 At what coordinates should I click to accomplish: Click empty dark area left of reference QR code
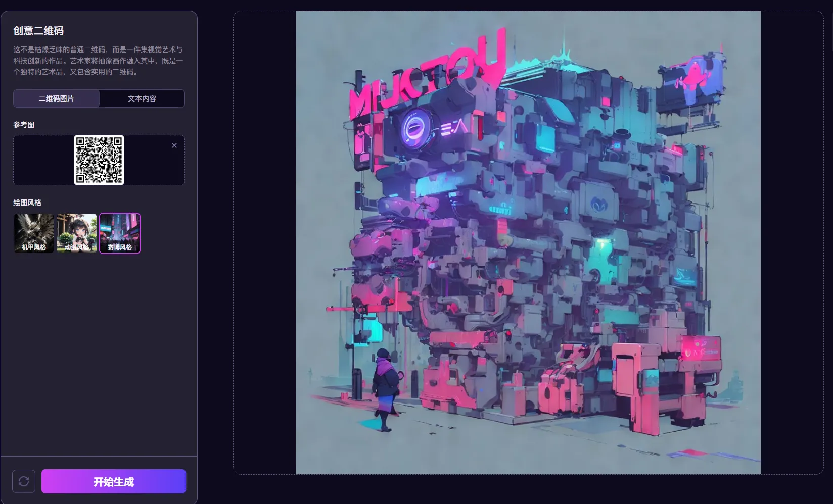(43, 160)
